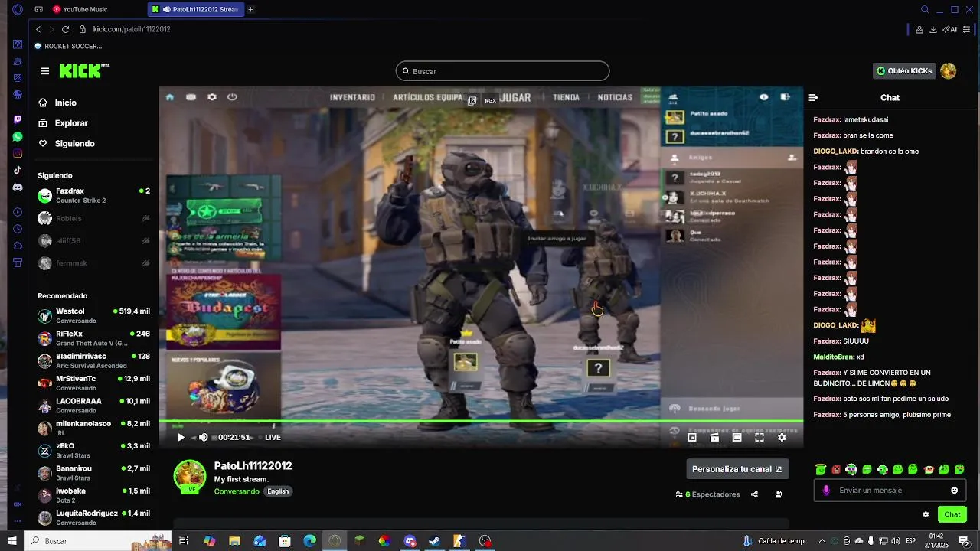
Task: Open user profile avatar menu
Action: point(949,71)
